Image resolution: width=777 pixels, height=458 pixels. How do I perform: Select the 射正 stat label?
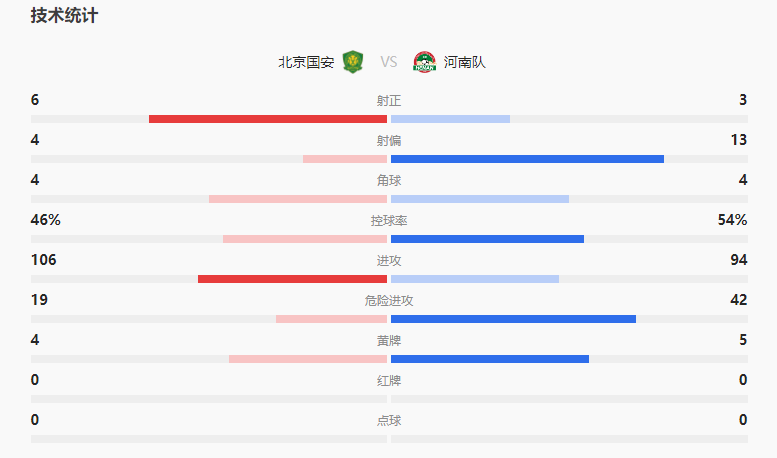389,101
